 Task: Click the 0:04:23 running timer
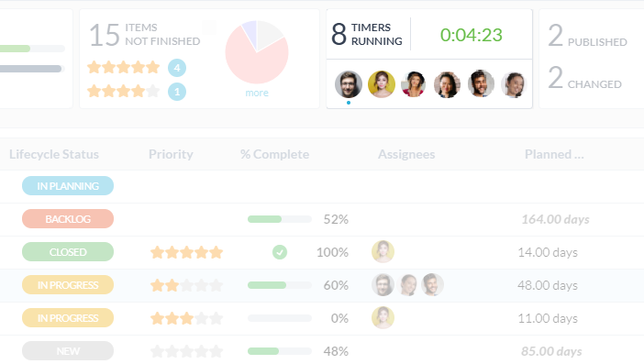pos(472,35)
